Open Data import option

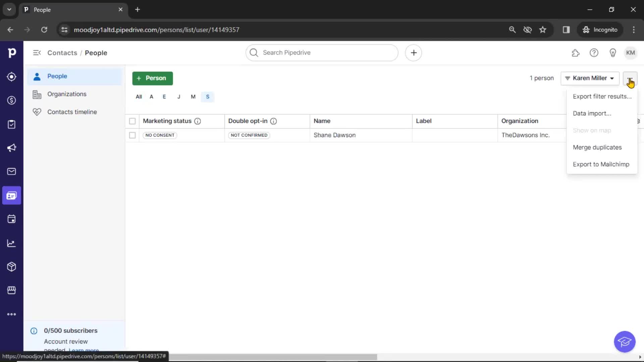592,113
